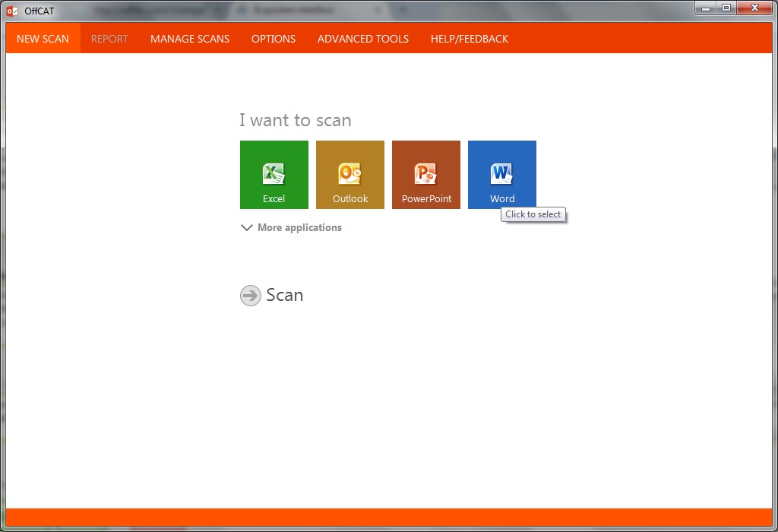Switch to the OPTIONS menu

[273, 38]
